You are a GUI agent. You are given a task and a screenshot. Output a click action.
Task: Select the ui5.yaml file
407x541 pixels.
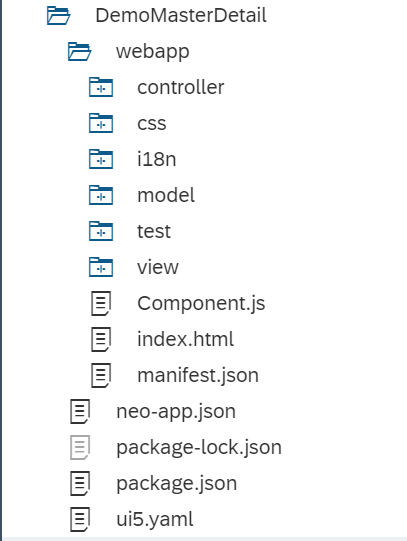[155, 519]
